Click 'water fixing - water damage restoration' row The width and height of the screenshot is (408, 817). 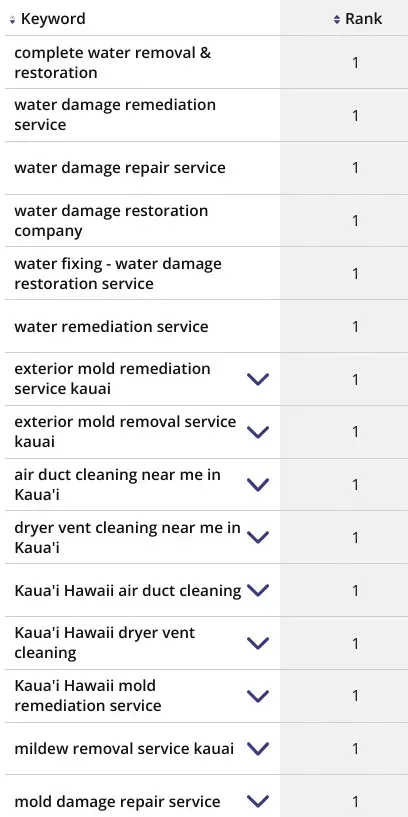[206, 274]
